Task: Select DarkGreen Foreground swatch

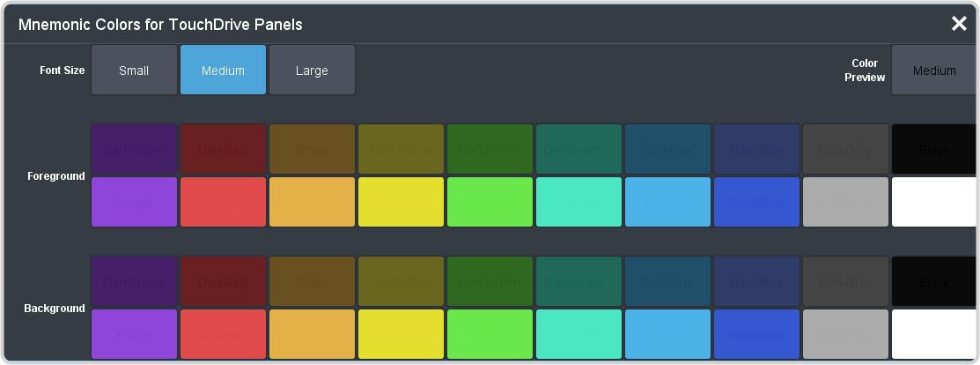Action: [x=490, y=149]
